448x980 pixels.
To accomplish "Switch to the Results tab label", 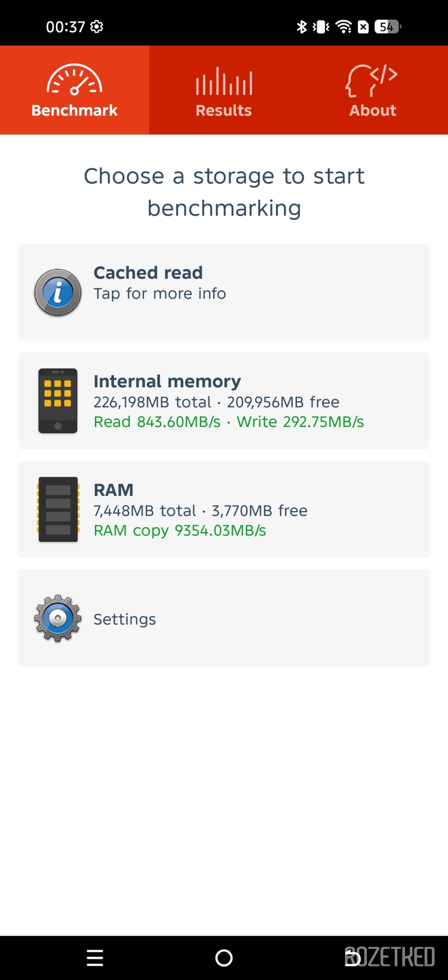I will [x=224, y=111].
